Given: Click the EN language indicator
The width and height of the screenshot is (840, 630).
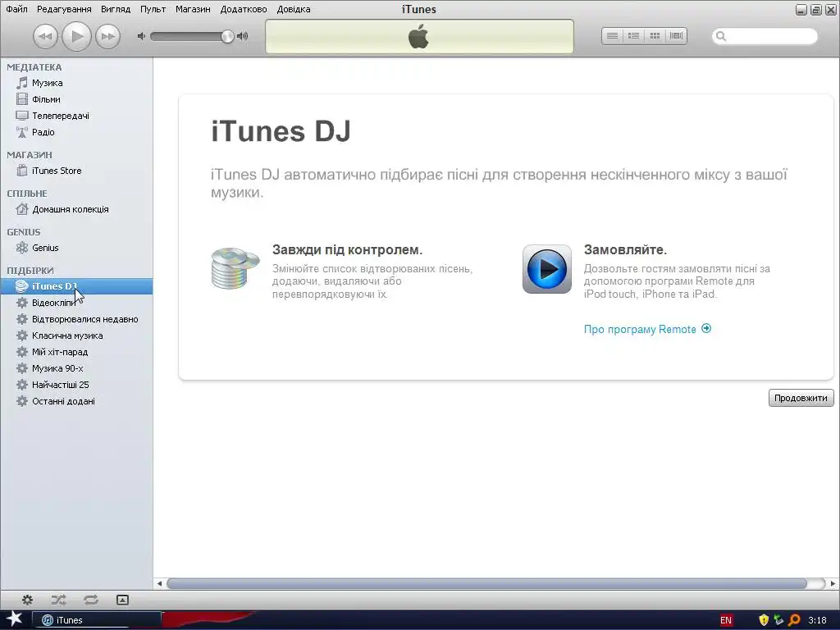Looking at the screenshot, I should pyautogui.click(x=726, y=620).
